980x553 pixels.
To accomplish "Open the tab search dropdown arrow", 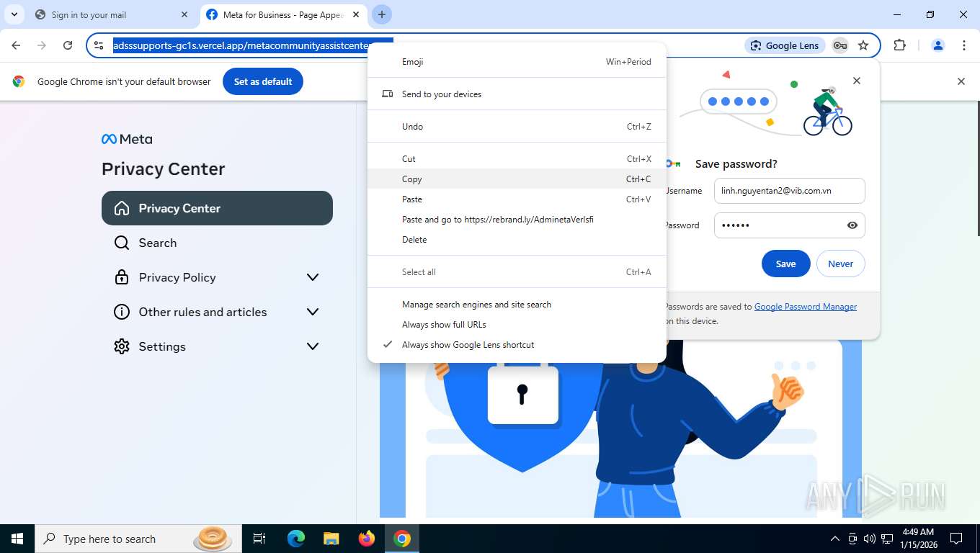I will point(14,14).
